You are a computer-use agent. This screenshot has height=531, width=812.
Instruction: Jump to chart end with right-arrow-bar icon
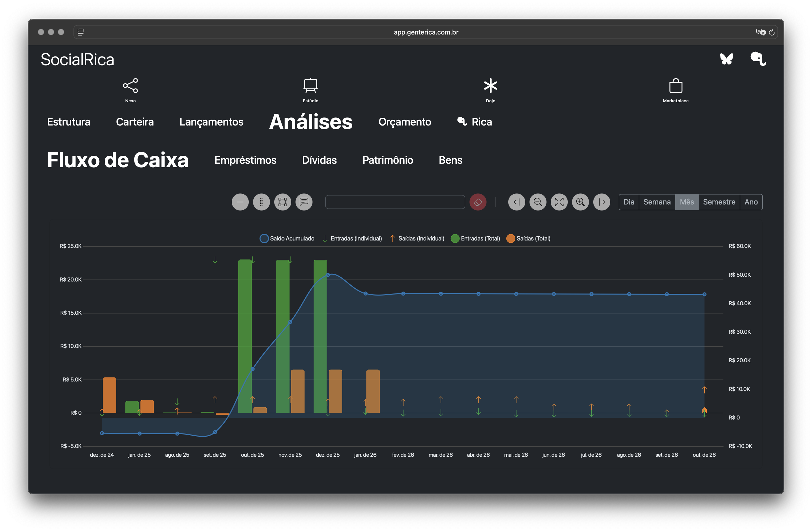tap(601, 202)
